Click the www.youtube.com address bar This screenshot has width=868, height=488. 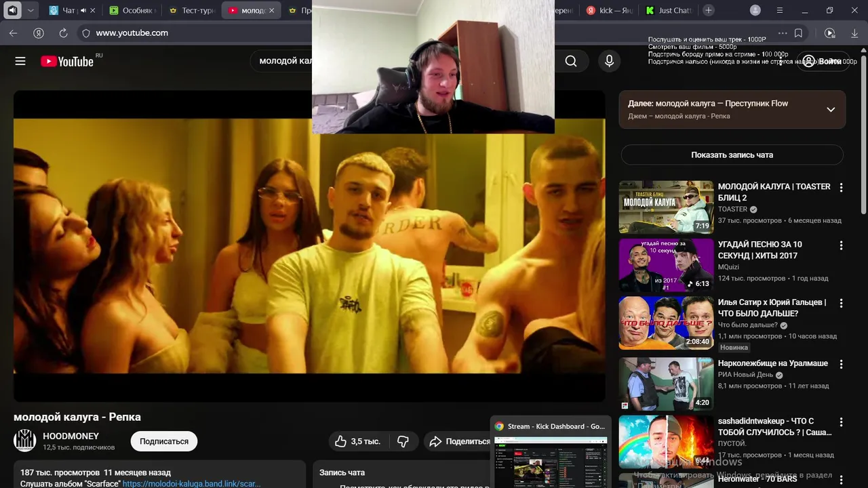132,33
